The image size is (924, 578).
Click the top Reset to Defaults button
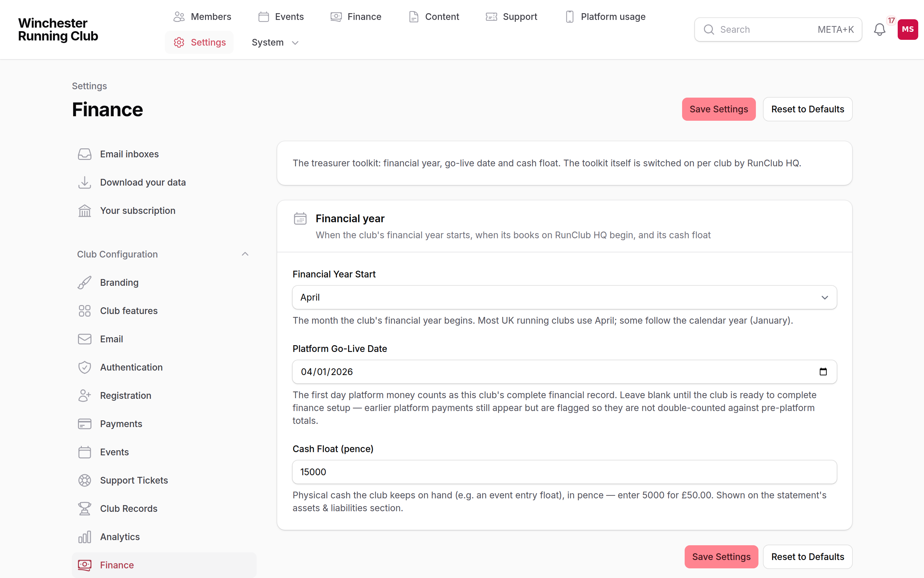tap(808, 109)
